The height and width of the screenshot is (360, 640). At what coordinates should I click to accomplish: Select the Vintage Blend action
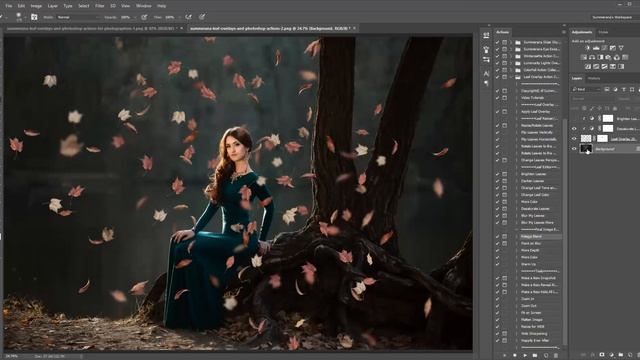531,236
